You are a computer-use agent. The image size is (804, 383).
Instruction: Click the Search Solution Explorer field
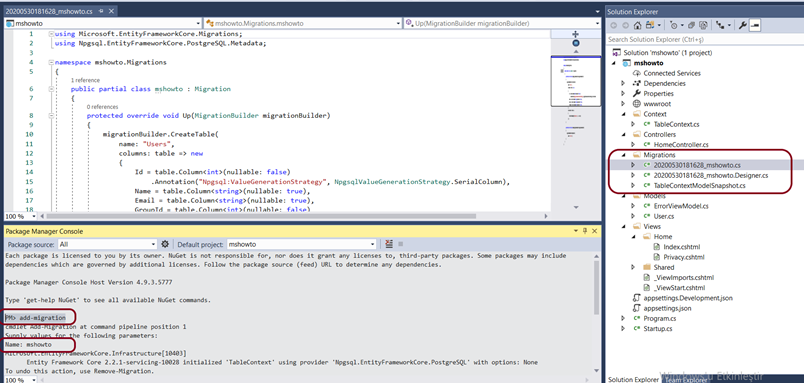pyautogui.click(x=704, y=39)
